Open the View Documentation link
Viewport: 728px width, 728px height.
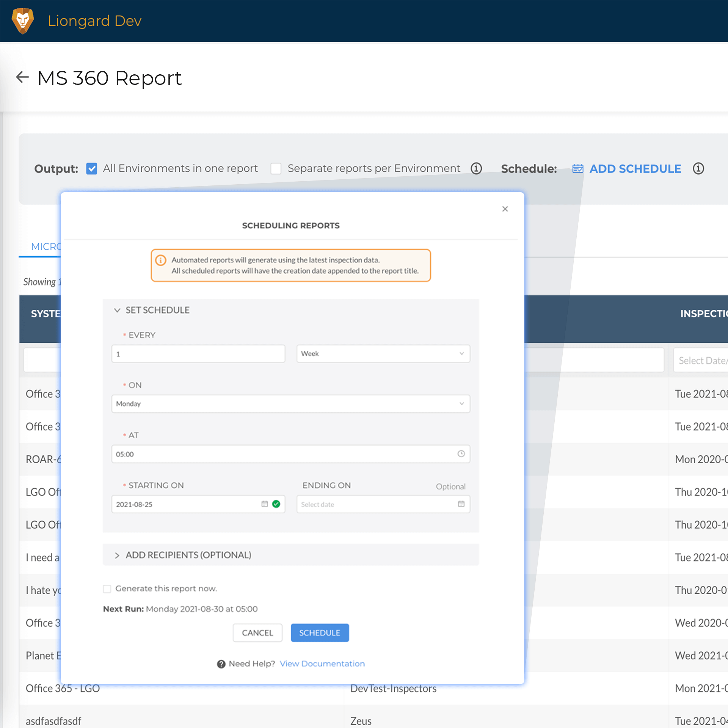(x=322, y=664)
